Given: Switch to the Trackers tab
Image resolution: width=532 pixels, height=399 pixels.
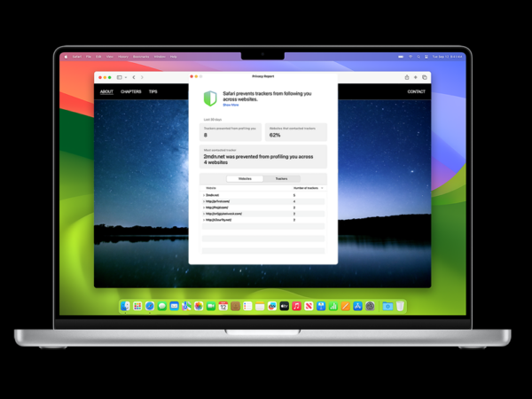Looking at the screenshot, I should 281,178.
